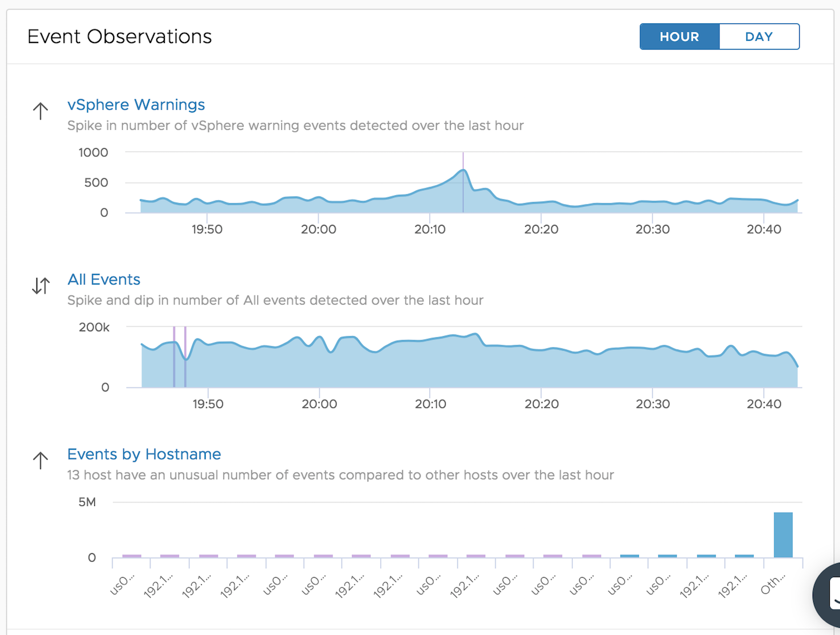Click up-arrow spike icon beside vSphere Warnings
Screen dimensions: 840x635
tap(40, 111)
